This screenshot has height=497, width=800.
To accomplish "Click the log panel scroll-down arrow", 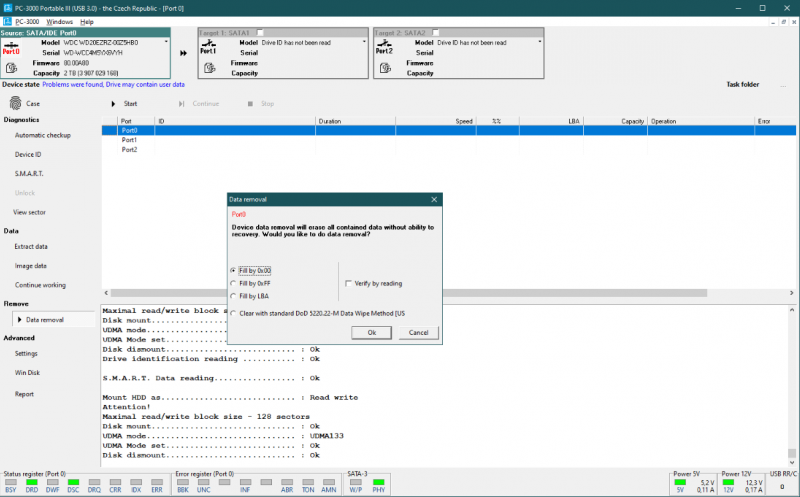I will pyautogui.click(x=792, y=463).
